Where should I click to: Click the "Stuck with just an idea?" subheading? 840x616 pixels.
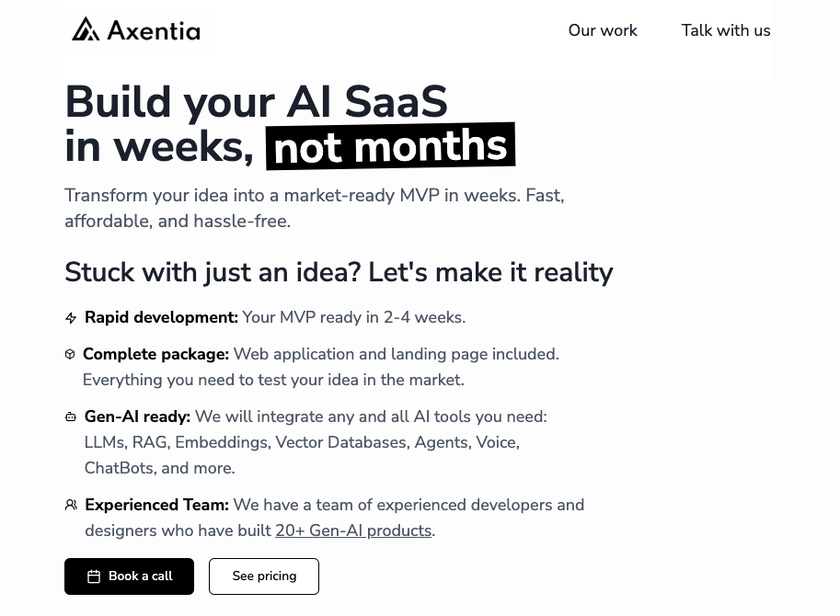click(x=339, y=272)
